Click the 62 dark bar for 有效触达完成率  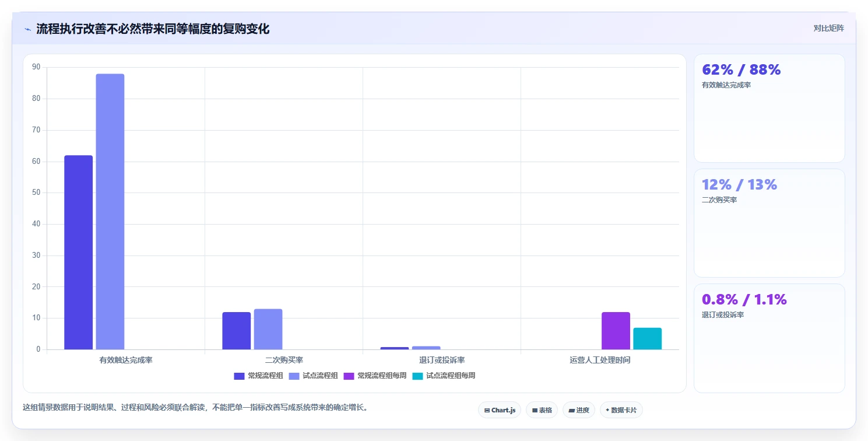pos(78,253)
